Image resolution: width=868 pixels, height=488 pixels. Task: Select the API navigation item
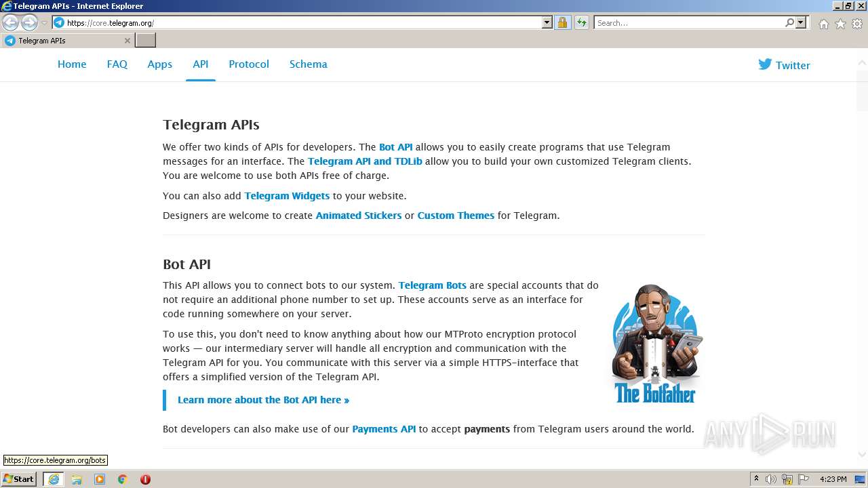201,64
